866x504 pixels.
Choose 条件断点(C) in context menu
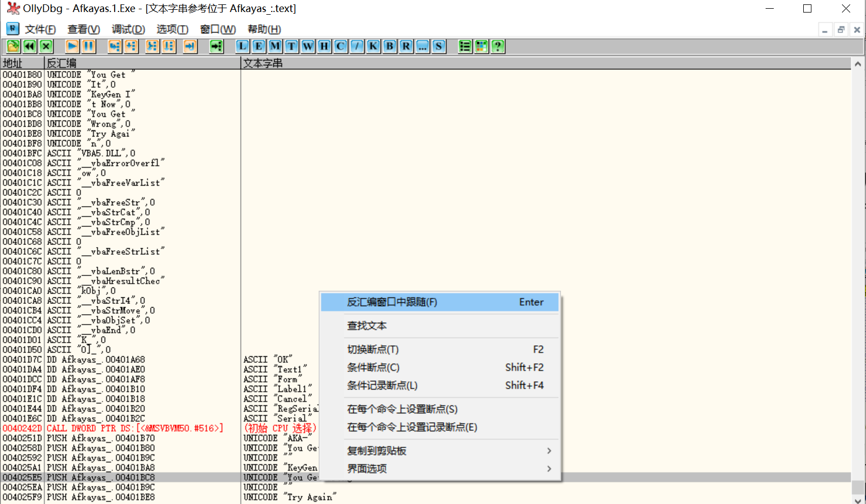coord(440,367)
